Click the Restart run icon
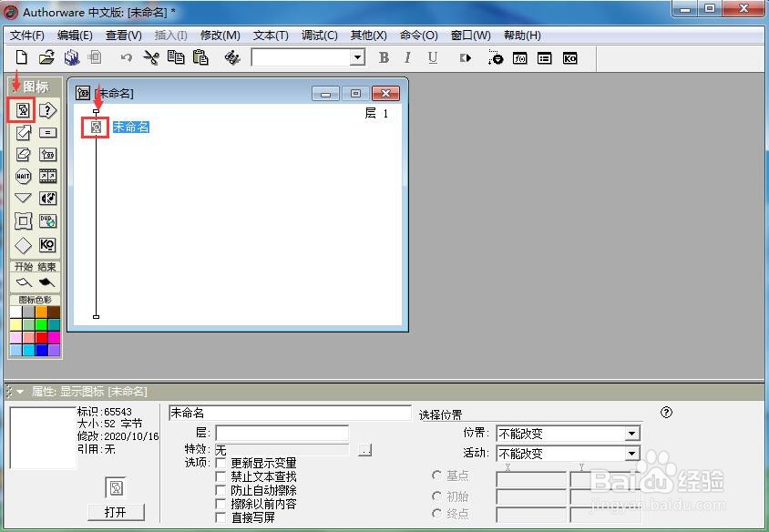Screen dimensions: 769x532 pyautogui.click(x=465, y=58)
